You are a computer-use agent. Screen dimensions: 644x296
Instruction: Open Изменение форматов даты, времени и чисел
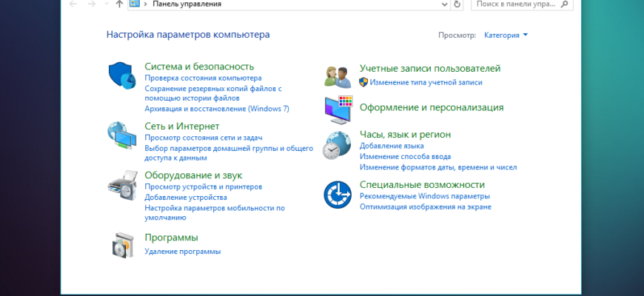[438, 167]
